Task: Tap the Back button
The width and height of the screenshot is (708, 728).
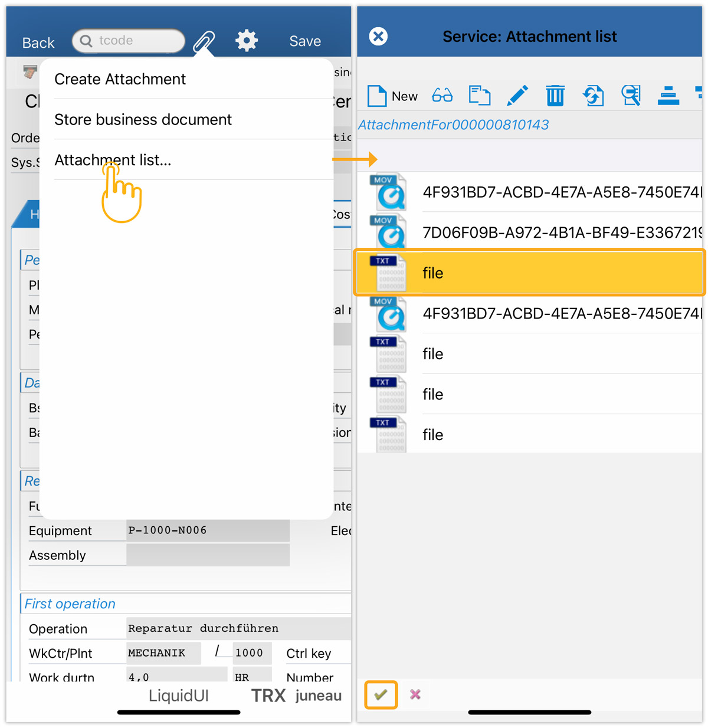Action: pyautogui.click(x=38, y=42)
